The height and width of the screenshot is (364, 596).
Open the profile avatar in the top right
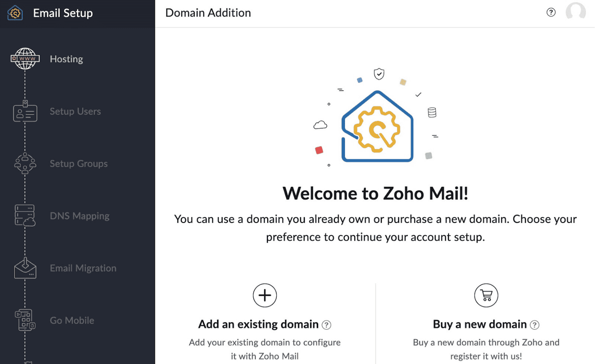pyautogui.click(x=576, y=12)
